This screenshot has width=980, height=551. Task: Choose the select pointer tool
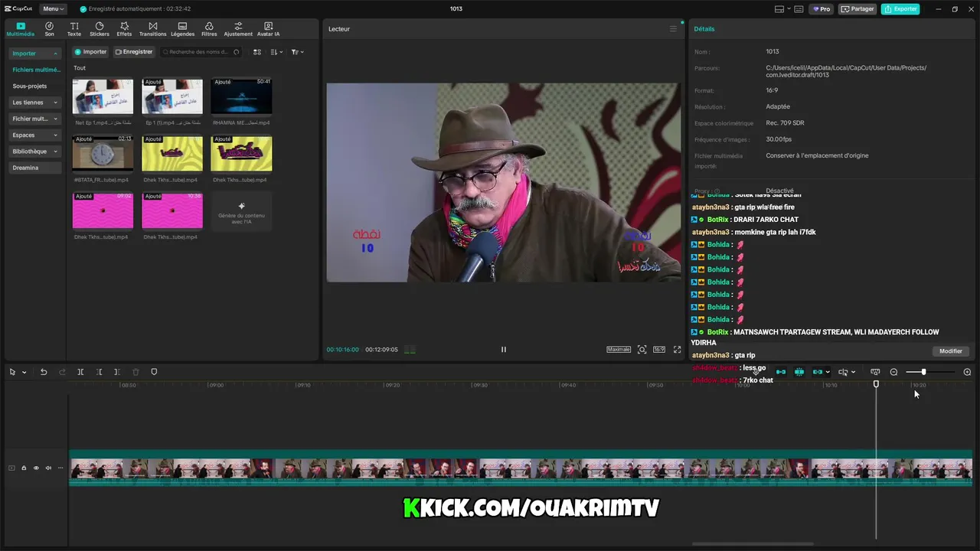pyautogui.click(x=12, y=373)
